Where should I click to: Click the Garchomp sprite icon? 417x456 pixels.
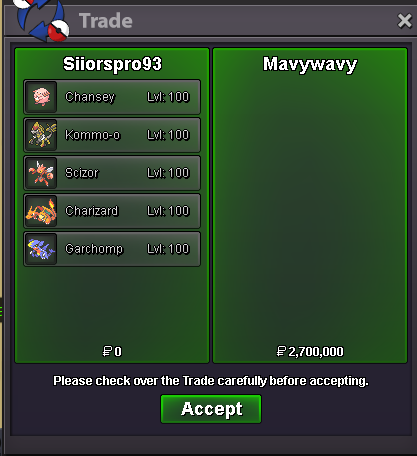tap(41, 249)
